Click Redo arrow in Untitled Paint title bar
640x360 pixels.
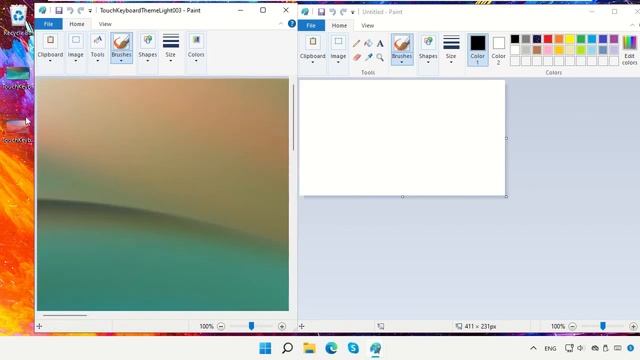point(343,12)
